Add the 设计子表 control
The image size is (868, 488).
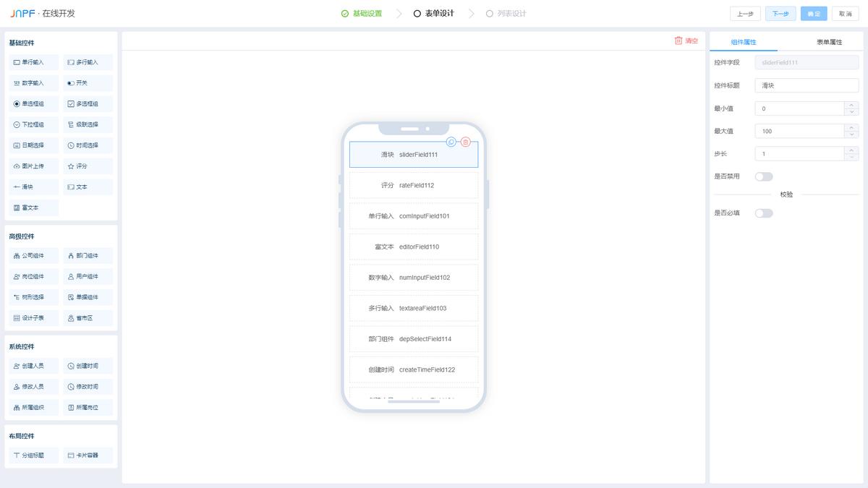coord(34,317)
